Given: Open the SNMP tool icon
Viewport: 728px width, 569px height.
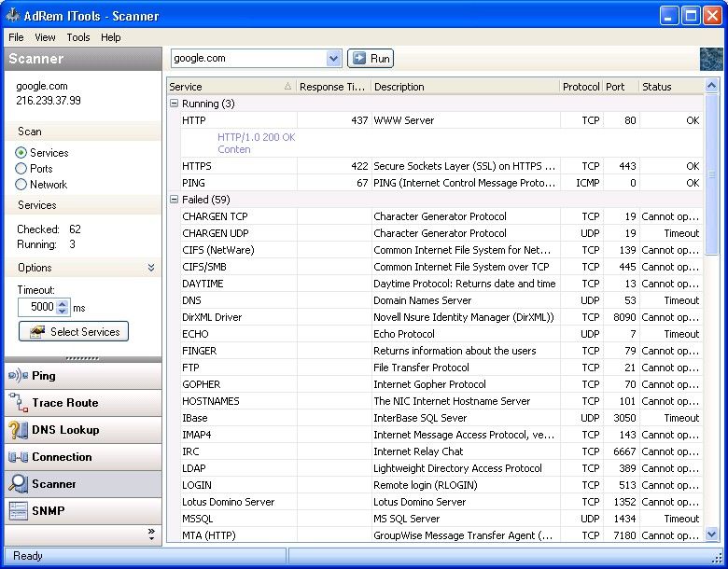Looking at the screenshot, I should pos(18,511).
